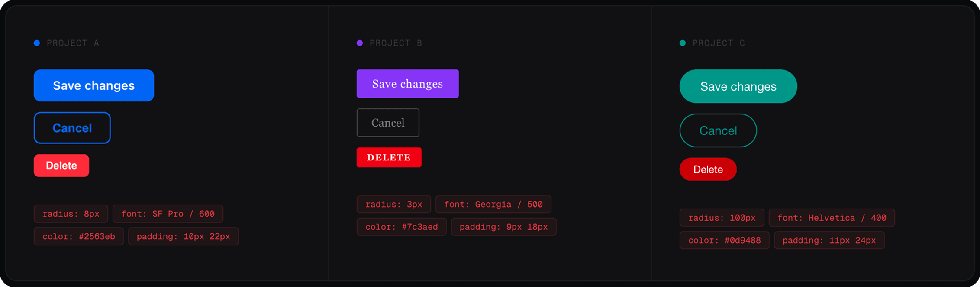Click the 'color: #2563eb' swatch chip
Image resolution: width=980 pixels, height=287 pixels.
coord(78,236)
